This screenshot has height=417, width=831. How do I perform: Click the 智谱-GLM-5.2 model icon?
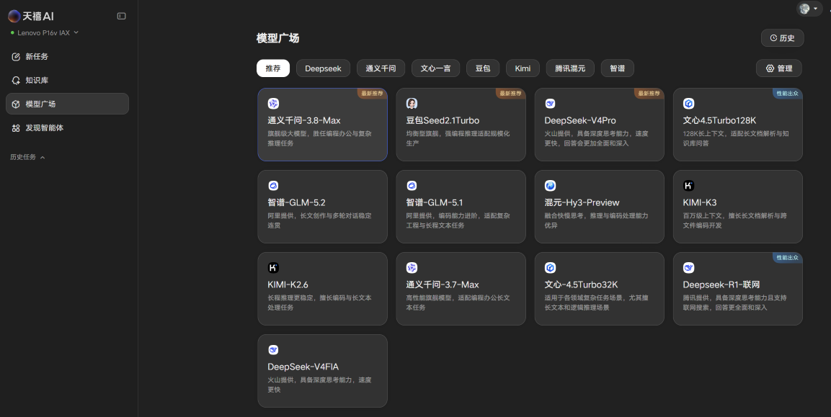tap(273, 186)
